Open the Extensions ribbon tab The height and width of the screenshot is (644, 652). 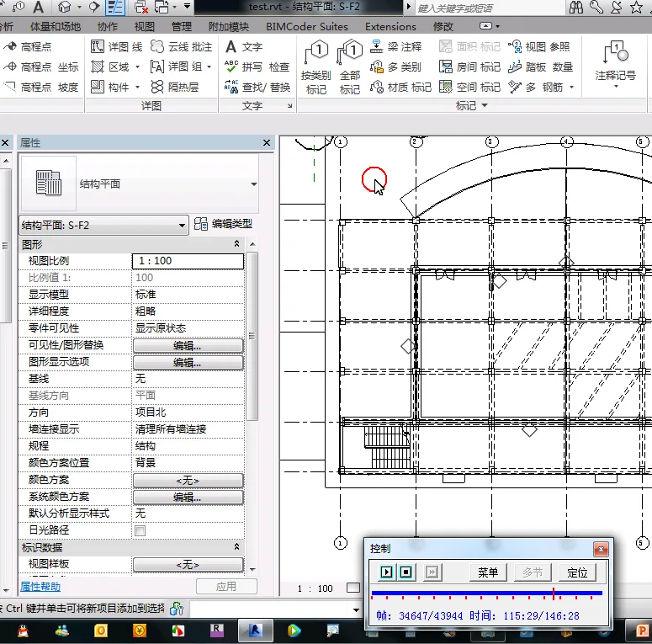(x=390, y=27)
